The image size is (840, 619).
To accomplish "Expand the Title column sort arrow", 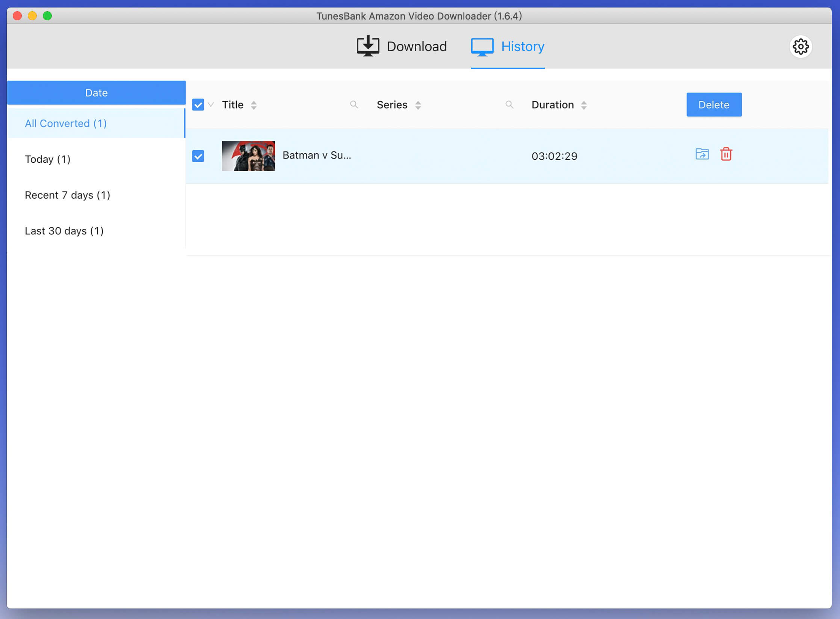I will tap(254, 105).
